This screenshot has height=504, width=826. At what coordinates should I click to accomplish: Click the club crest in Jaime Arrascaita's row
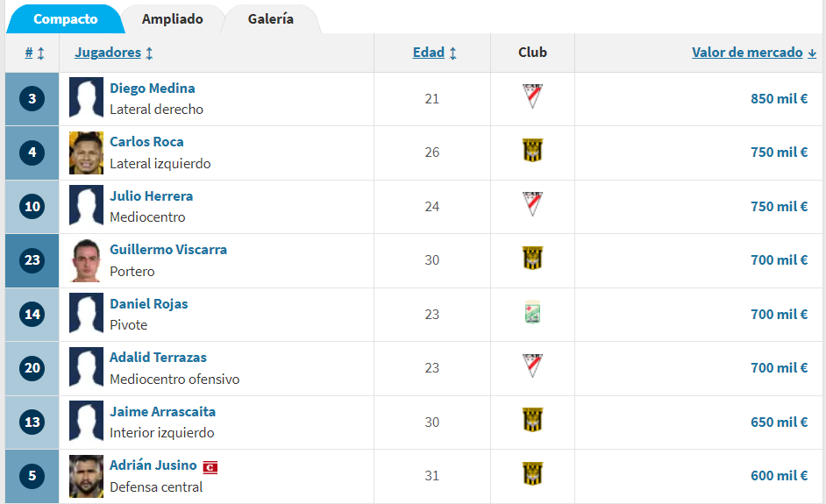click(x=532, y=420)
